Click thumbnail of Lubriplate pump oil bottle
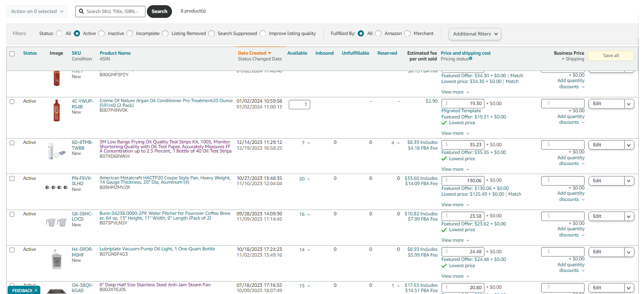Image resolution: width=644 pixels, height=294 pixels. pos(56,259)
